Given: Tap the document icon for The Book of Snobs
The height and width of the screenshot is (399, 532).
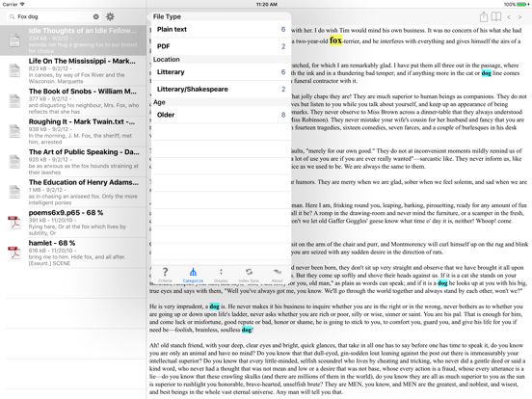Looking at the screenshot, I should (14, 101).
